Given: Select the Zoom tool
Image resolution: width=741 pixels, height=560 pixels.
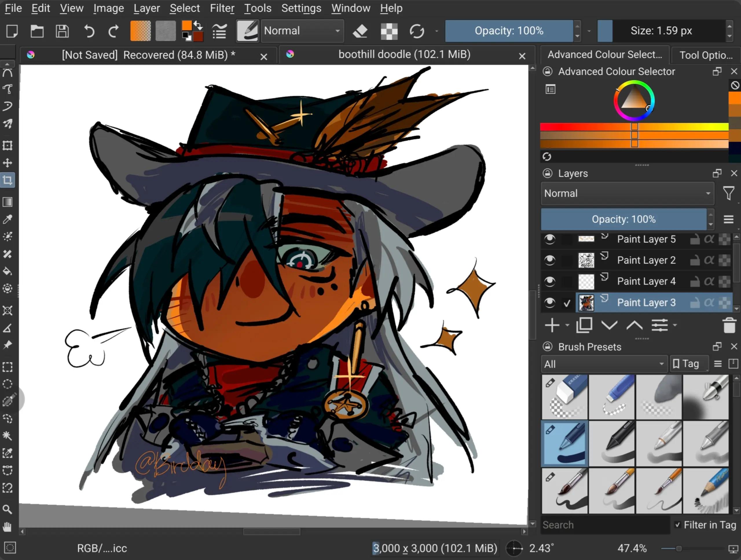Looking at the screenshot, I should point(8,509).
